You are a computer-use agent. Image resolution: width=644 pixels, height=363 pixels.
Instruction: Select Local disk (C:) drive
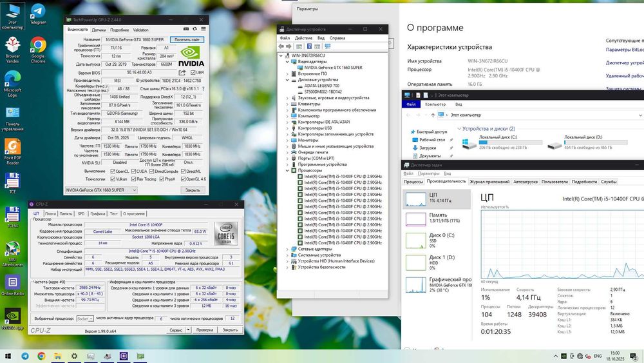click(502, 142)
